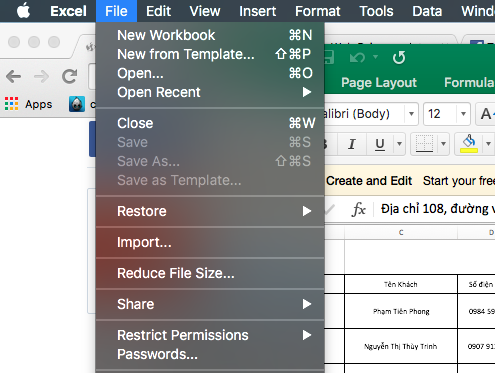Viewport: 495px width, 373px height.
Task: Reload the browser page
Action: [x=69, y=76]
